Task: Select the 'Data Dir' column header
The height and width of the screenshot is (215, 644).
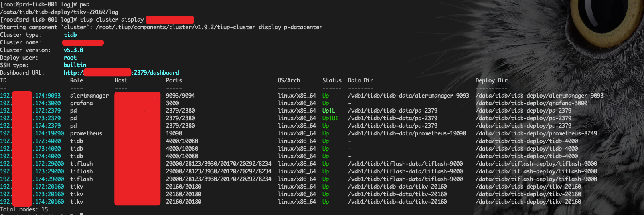Action: (x=361, y=80)
